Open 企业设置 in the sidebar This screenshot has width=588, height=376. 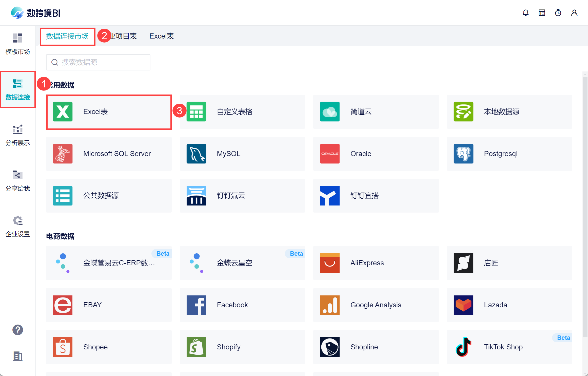click(x=18, y=227)
